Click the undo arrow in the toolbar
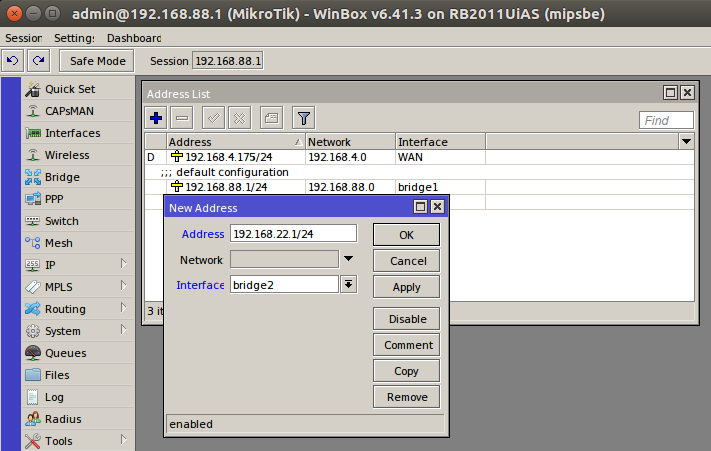Image resolution: width=711 pixels, height=451 pixels. tap(12, 61)
